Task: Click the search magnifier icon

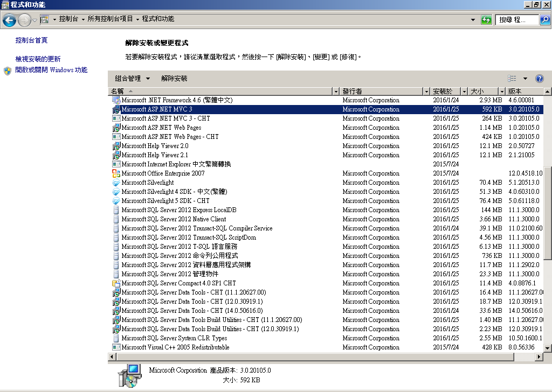Action: click(x=544, y=20)
